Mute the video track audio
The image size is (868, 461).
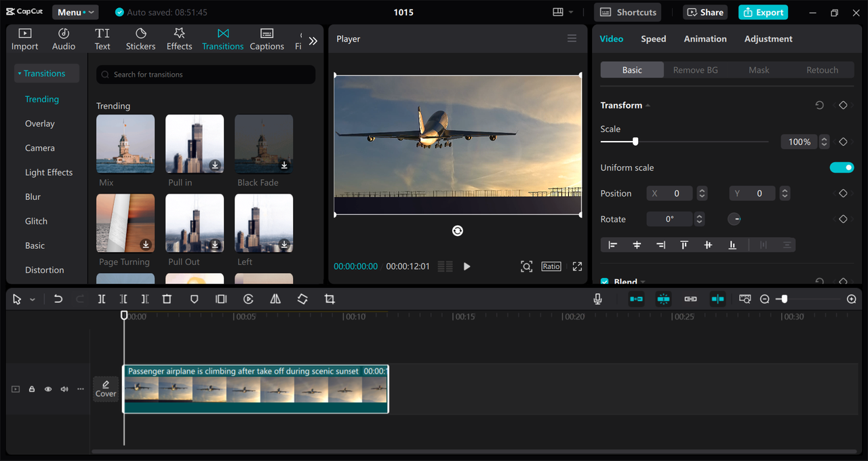point(64,389)
